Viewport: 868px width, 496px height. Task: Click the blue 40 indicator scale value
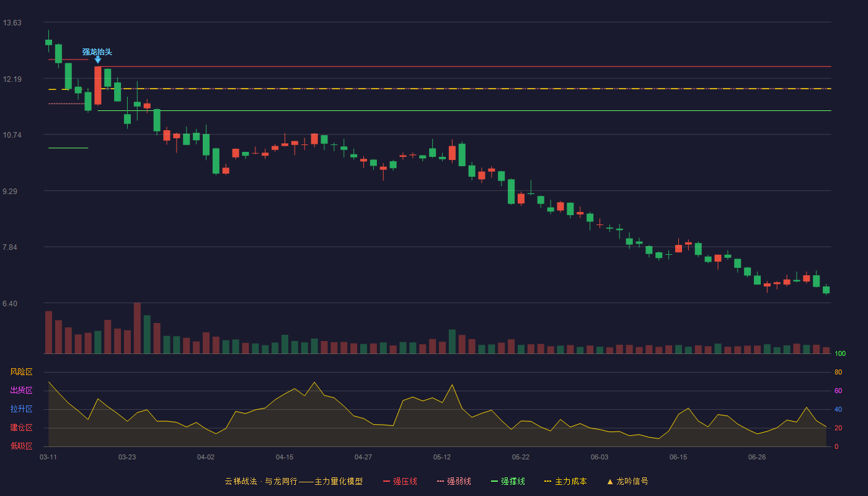pyautogui.click(x=838, y=409)
